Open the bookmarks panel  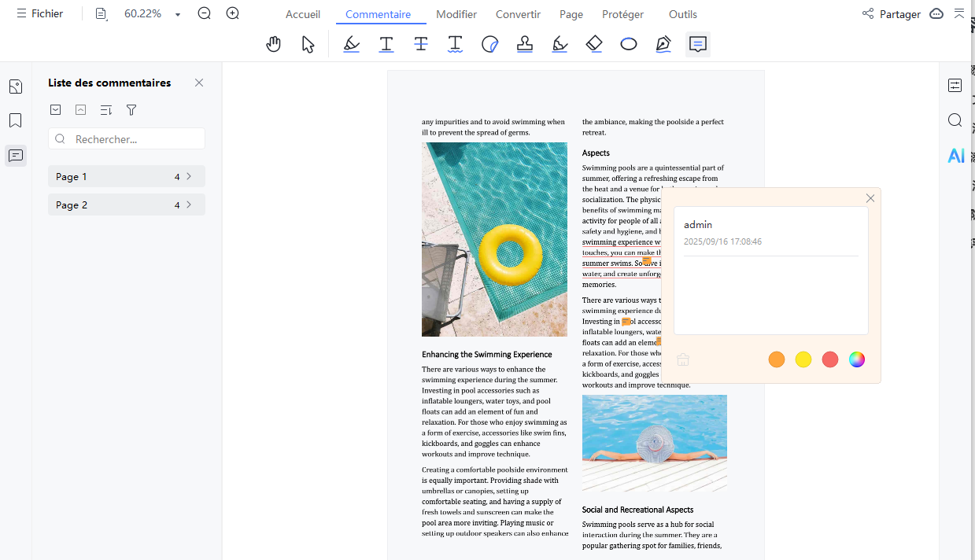click(16, 120)
